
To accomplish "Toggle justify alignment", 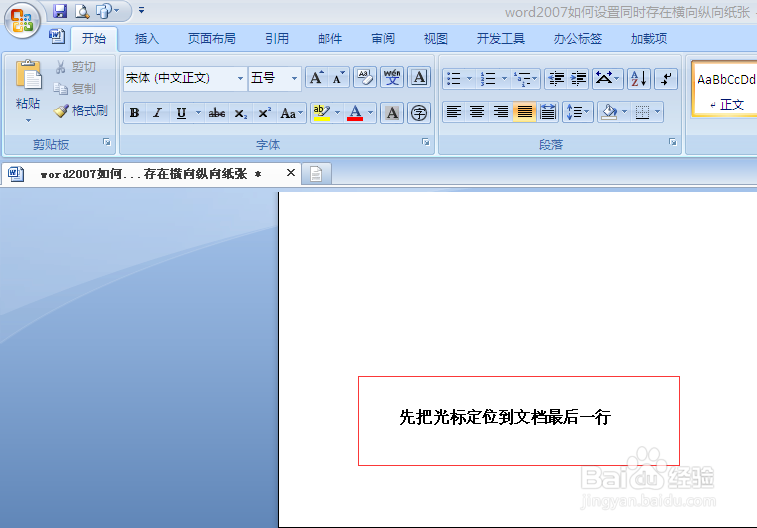I will coord(524,113).
